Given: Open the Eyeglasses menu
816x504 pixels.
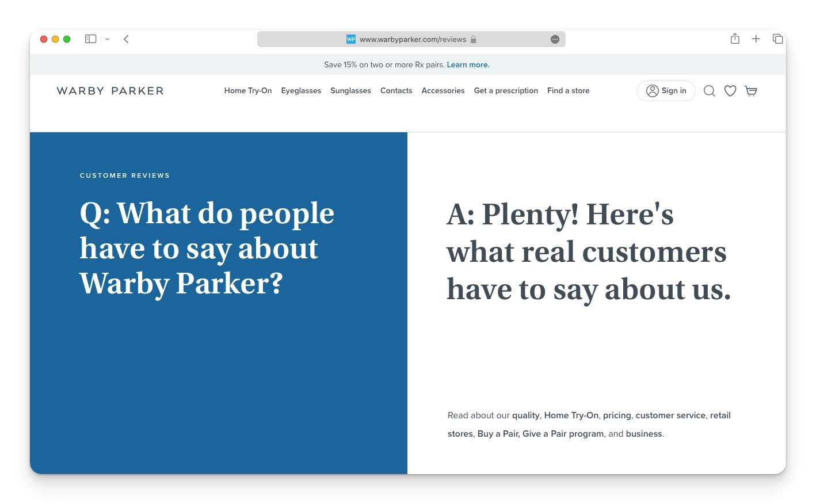Looking at the screenshot, I should tap(301, 91).
